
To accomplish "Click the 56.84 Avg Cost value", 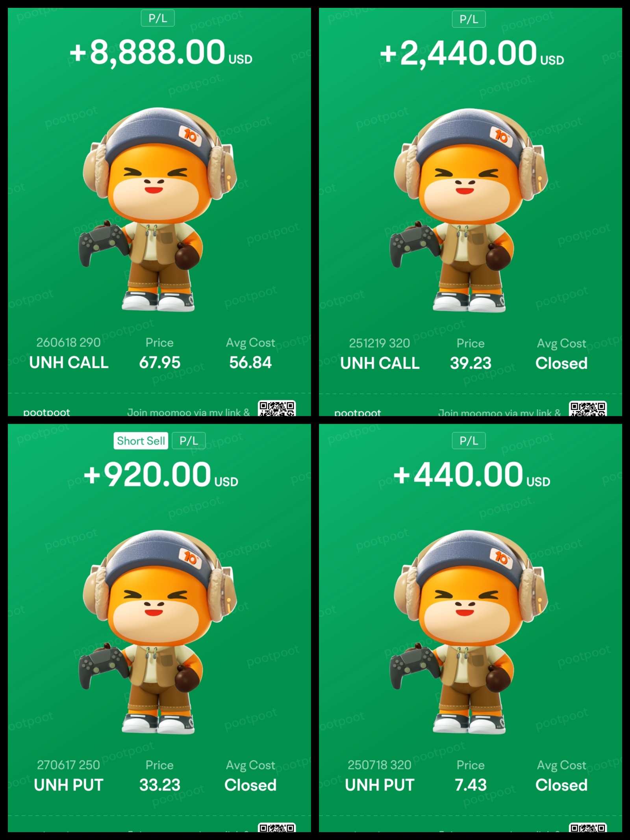I will coord(250,362).
